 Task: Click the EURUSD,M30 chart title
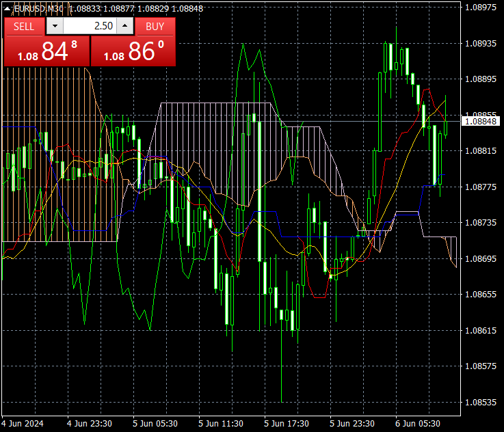(38, 9)
